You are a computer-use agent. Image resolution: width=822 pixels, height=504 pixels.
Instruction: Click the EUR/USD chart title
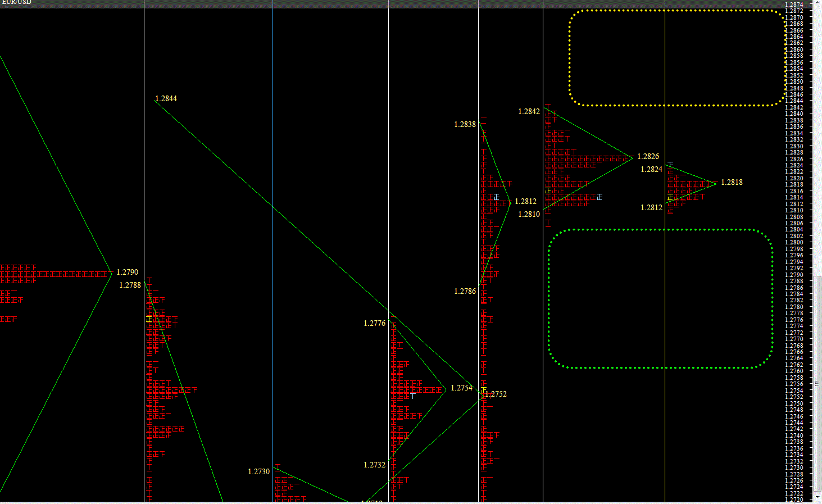[x=17, y=3]
